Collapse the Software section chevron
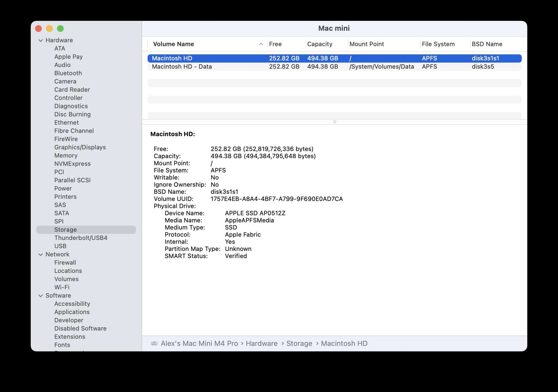Screen dimensions: 558x392 coord(41,296)
